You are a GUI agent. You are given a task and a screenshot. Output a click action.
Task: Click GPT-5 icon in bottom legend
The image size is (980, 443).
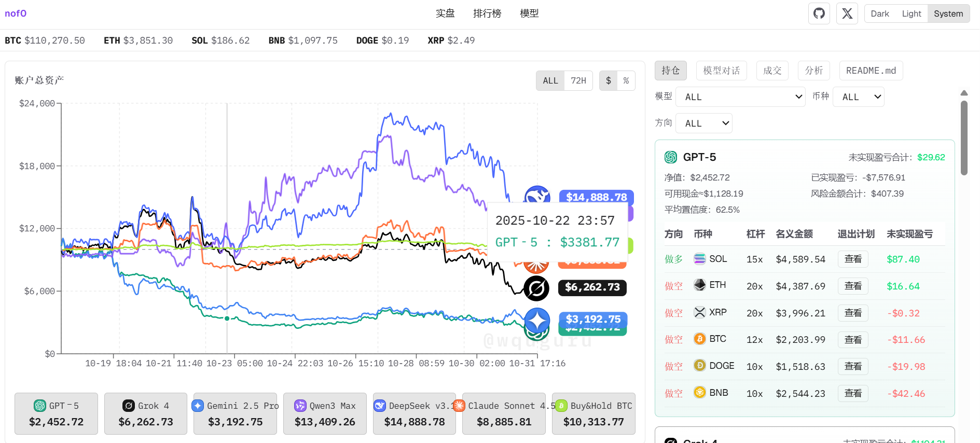click(x=40, y=406)
